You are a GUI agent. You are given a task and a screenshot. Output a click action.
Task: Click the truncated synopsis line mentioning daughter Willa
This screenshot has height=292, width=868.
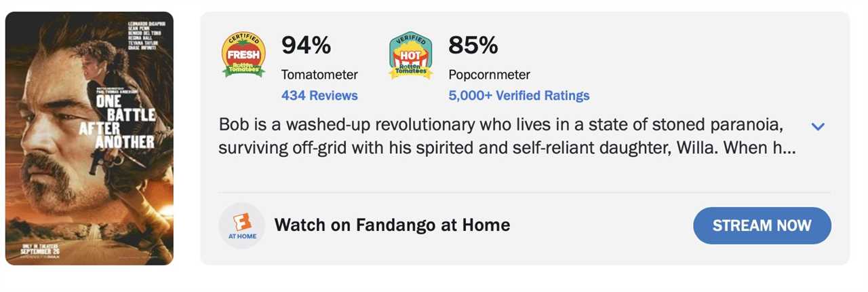pyautogui.click(x=507, y=148)
